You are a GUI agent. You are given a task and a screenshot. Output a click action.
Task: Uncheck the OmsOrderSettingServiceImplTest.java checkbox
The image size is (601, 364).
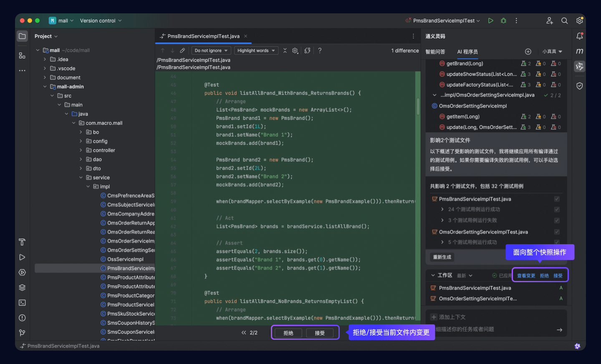click(557, 231)
